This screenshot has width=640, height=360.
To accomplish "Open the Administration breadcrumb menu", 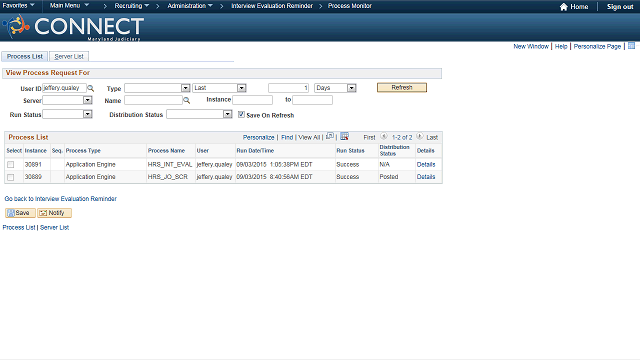I will tap(190, 6).
